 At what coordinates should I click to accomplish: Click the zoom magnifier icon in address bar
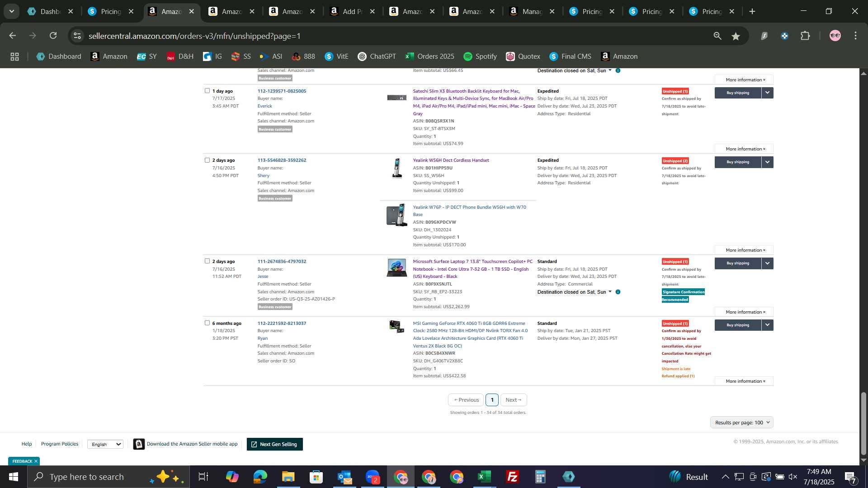[x=717, y=36]
